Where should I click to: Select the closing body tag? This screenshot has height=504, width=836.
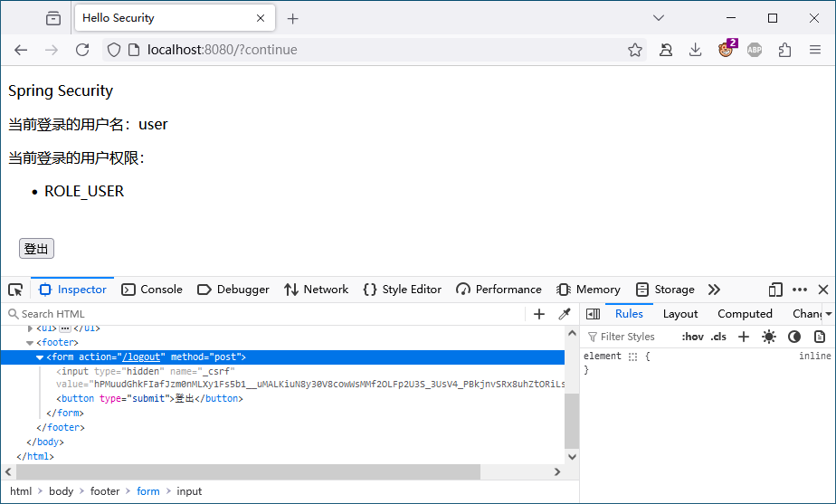tap(45, 442)
